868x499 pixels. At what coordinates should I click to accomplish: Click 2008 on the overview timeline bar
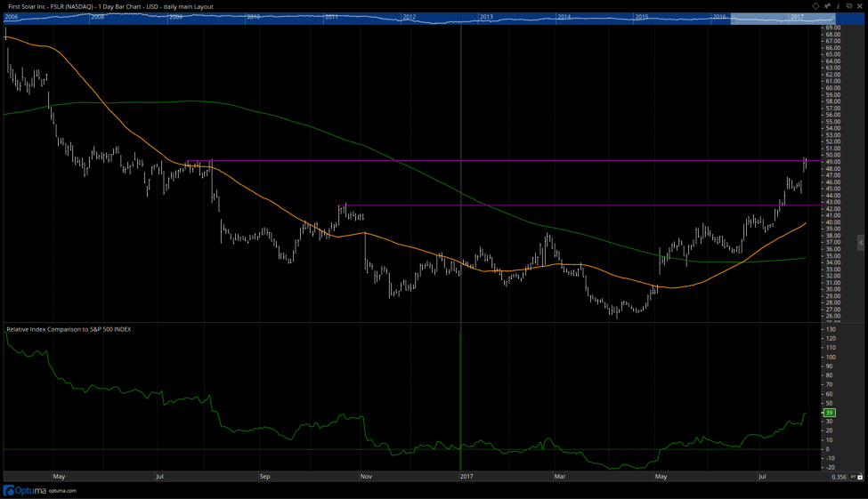coord(97,17)
